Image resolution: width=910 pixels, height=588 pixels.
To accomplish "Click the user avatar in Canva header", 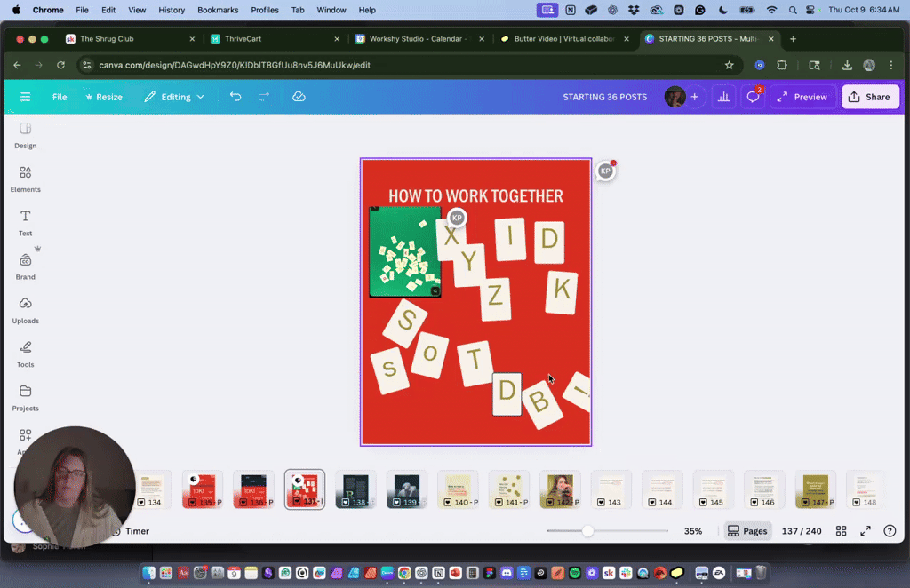I will 675,97.
